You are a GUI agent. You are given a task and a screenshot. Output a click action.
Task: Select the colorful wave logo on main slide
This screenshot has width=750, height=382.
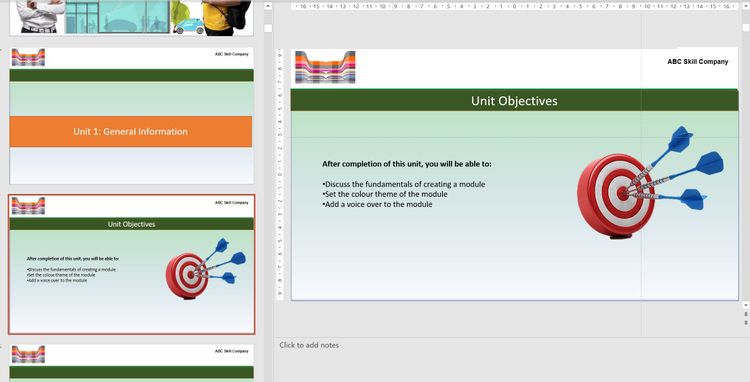coord(325,67)
